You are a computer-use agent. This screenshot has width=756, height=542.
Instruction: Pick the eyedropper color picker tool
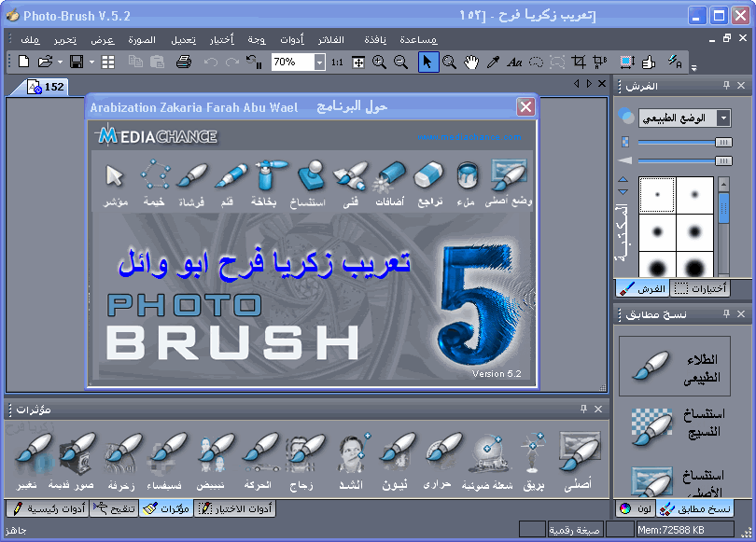click(493, 63)
